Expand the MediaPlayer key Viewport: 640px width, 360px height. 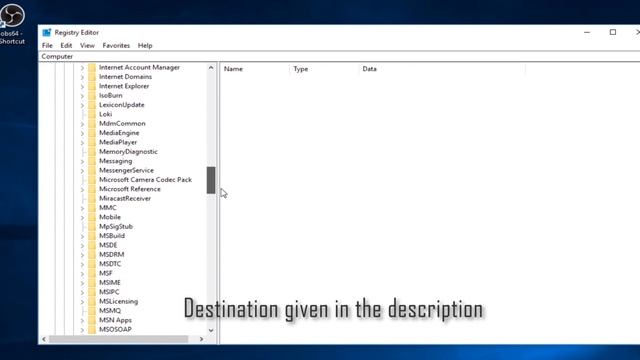pyautogui.click(x=82, y=143)
